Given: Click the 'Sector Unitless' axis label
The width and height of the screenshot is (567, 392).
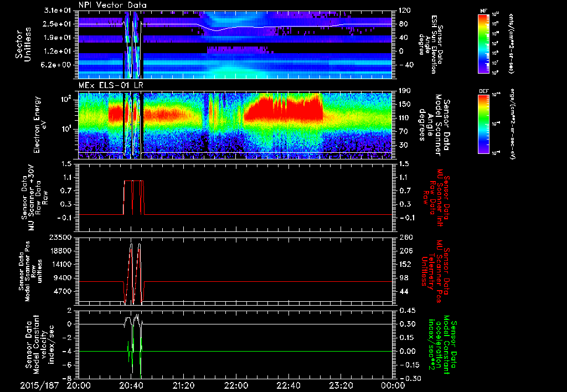Looking at the screenshot, I should (x=23, y=44).
